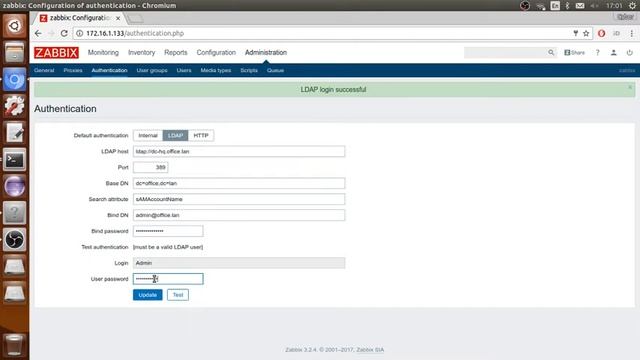
Task: Open the Trash in the dock
Action: (14, 344)
